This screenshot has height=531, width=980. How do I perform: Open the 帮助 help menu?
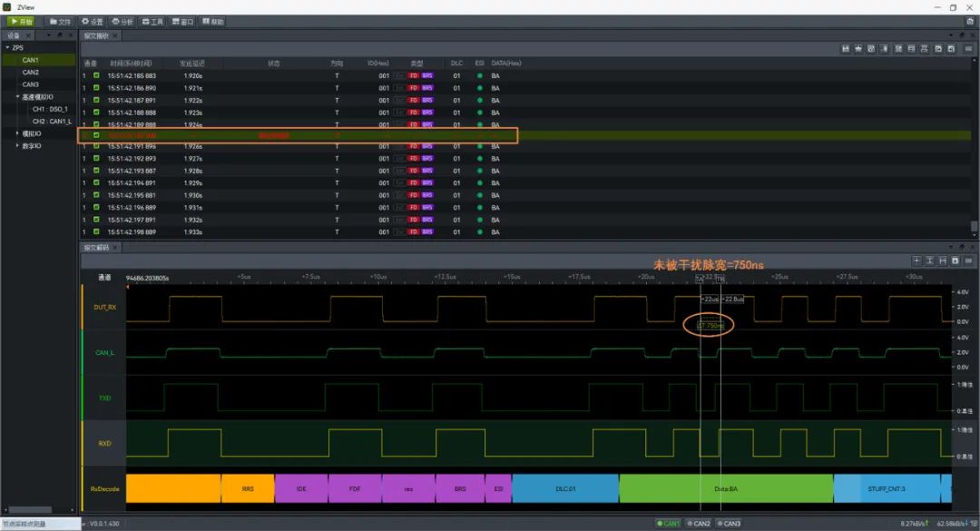[x=213, y=21]
